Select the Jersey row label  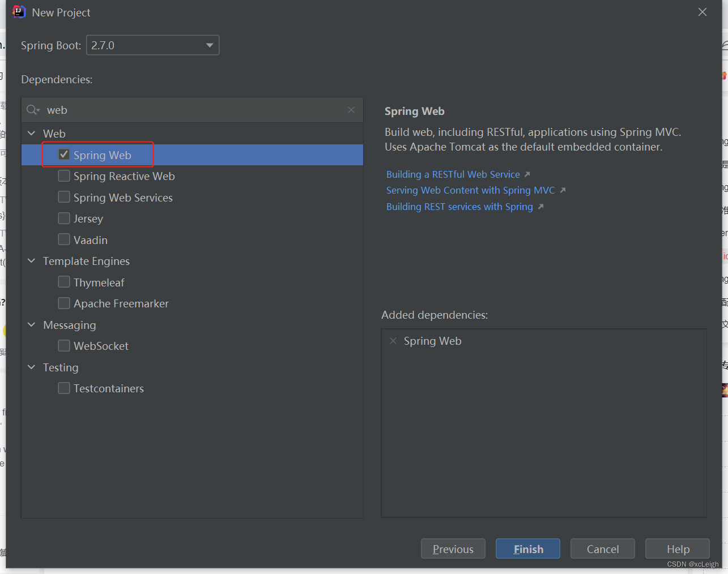pyautogui.click(x=88, y=219)
